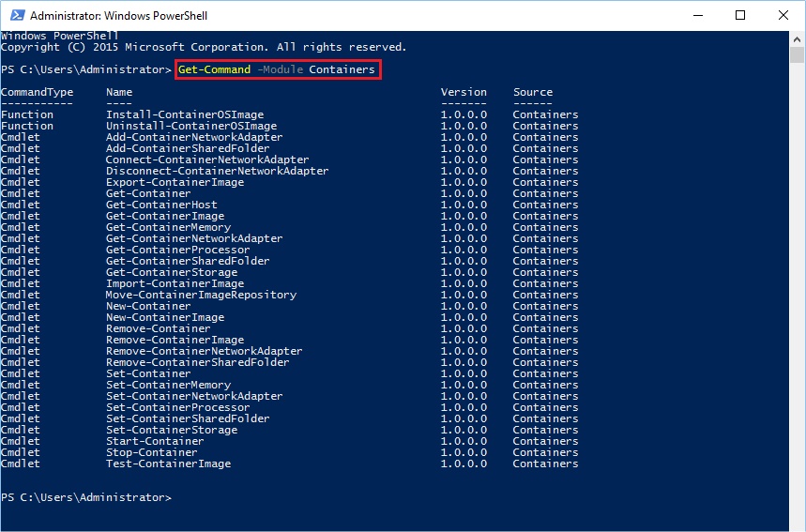
Task: Select Connect-ContainerNetworkAdapter entry
Action: pyautogui.click(x=207, y=160)
